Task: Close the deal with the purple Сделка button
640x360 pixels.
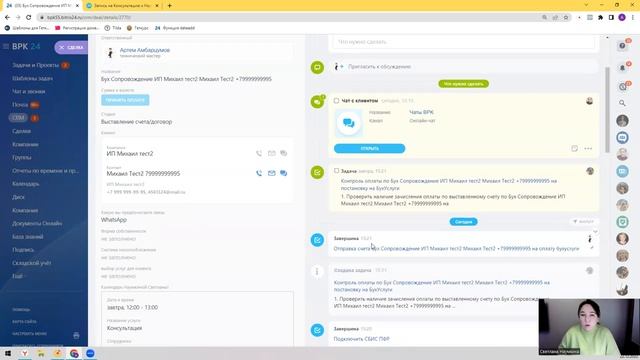Action: (x=71, y=47)
